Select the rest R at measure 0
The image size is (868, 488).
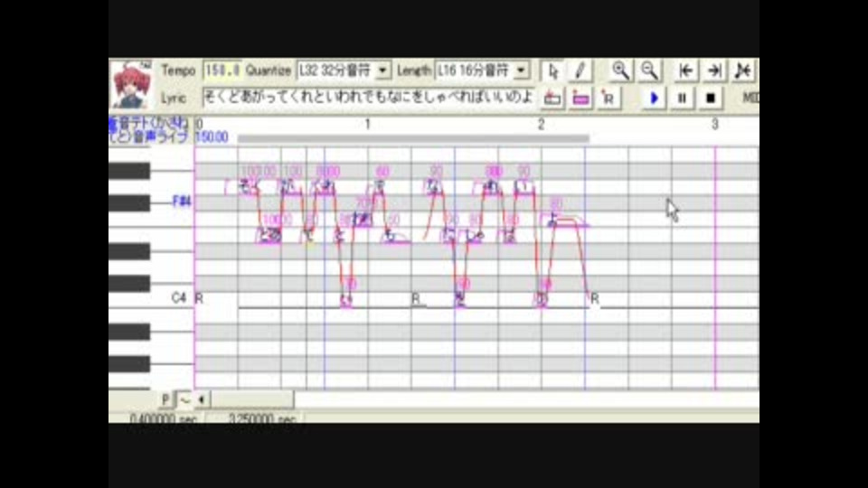point(199,299)
